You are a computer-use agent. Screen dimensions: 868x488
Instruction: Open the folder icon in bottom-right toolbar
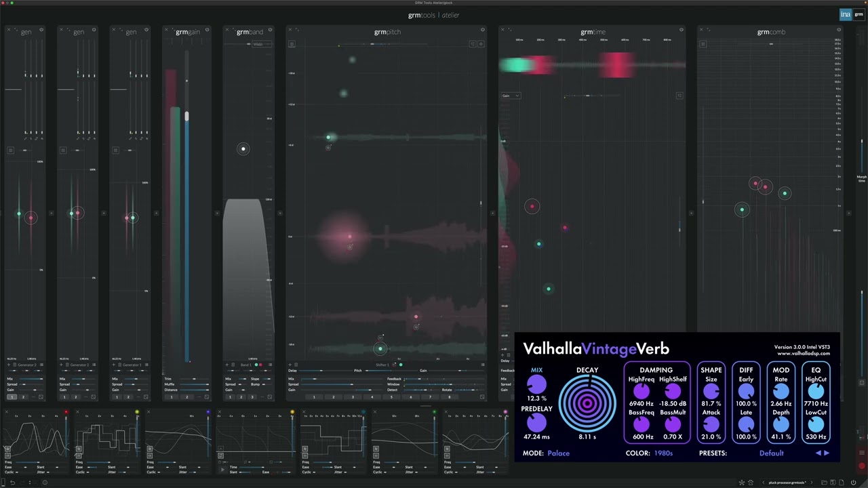tap(824, 483)
